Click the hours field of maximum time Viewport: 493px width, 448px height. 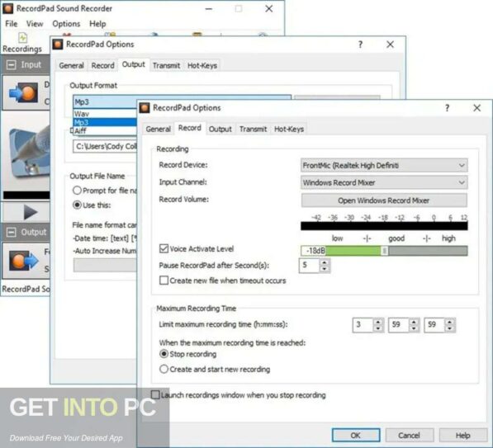tap(363, 325)
